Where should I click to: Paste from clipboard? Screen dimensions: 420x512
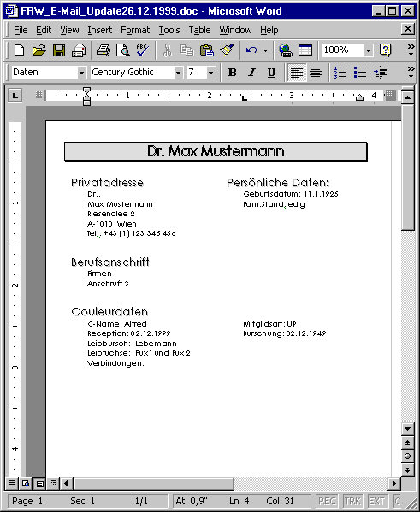click(206, 50)
